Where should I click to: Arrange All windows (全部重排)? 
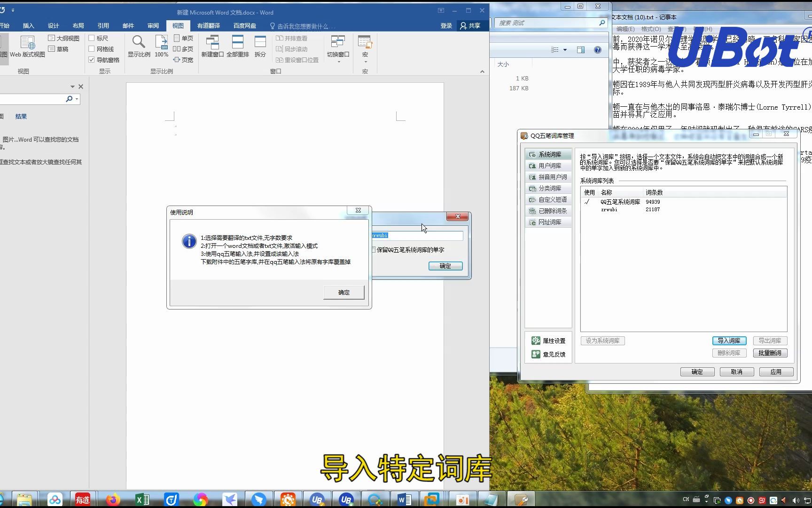tap(238, 47)
